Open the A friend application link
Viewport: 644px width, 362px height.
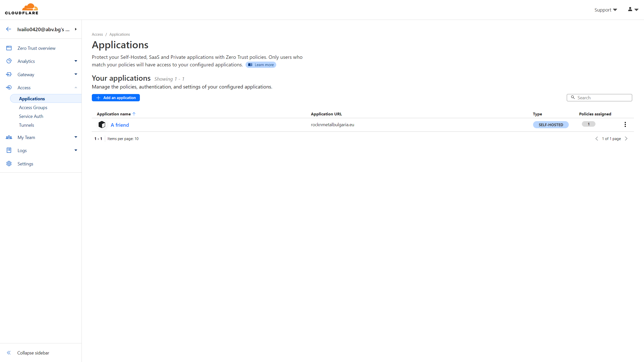(120, 125)
